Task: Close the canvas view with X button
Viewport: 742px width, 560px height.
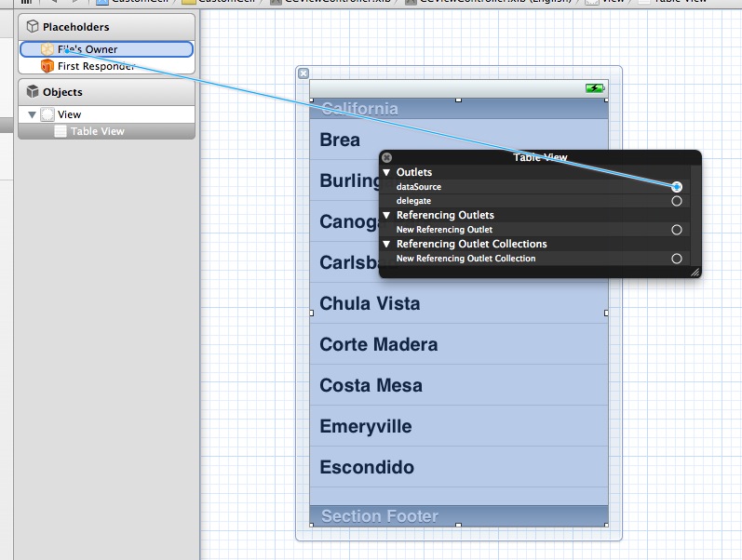Action: click(x=303, y=73)
